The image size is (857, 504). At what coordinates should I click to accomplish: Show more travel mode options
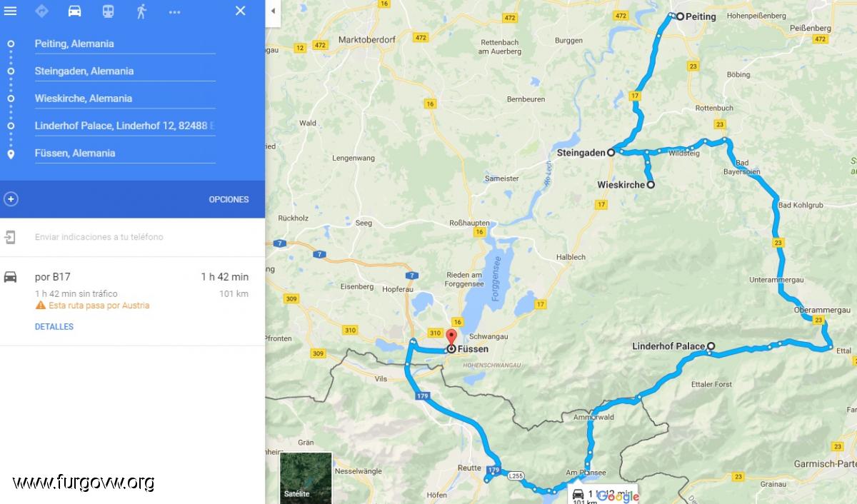coord(175,11)
